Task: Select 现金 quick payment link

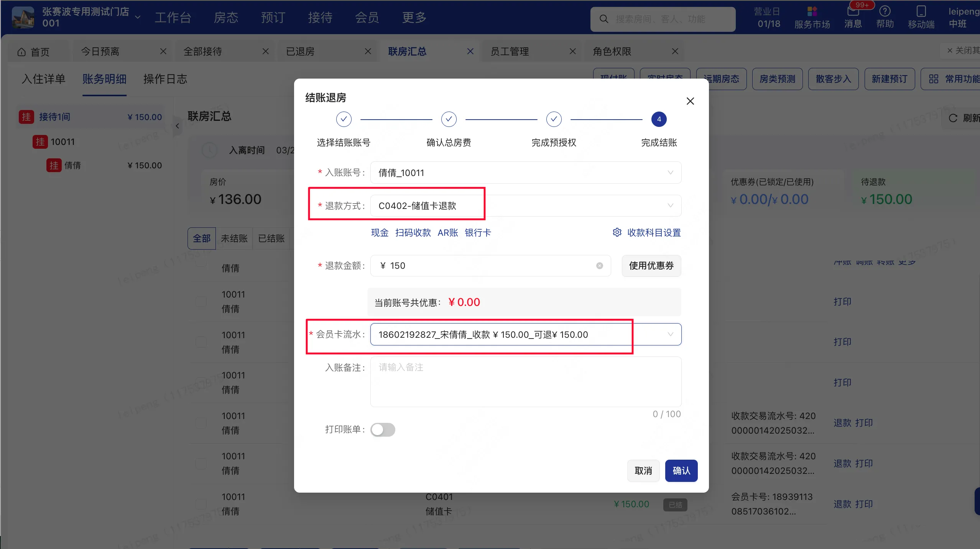Action: point(380,232)
